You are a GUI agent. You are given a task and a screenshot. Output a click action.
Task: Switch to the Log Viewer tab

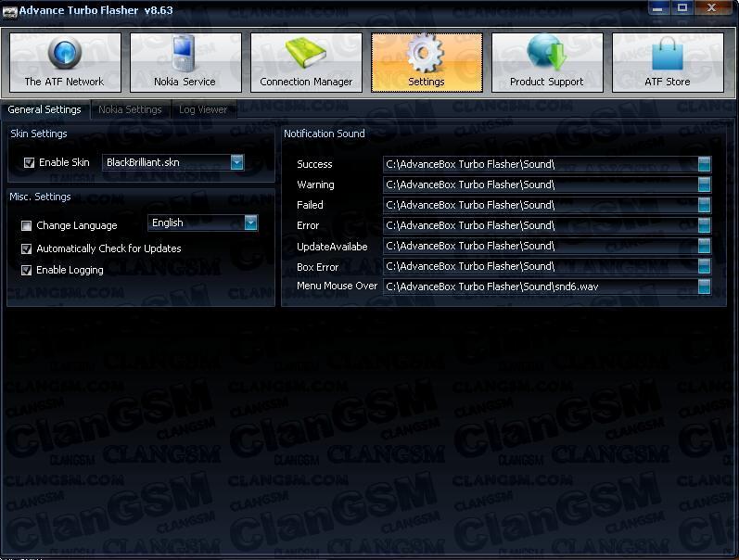203,109
